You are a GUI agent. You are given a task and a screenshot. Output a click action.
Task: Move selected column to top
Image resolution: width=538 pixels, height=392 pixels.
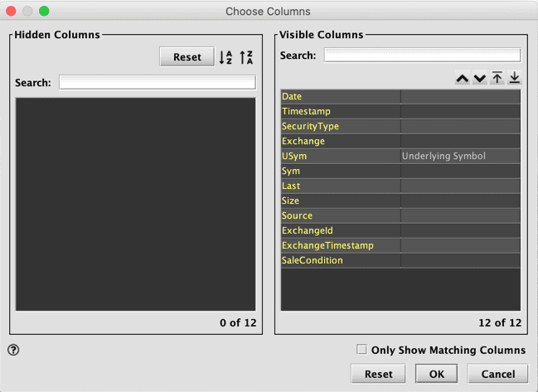(x=497, y=78)
